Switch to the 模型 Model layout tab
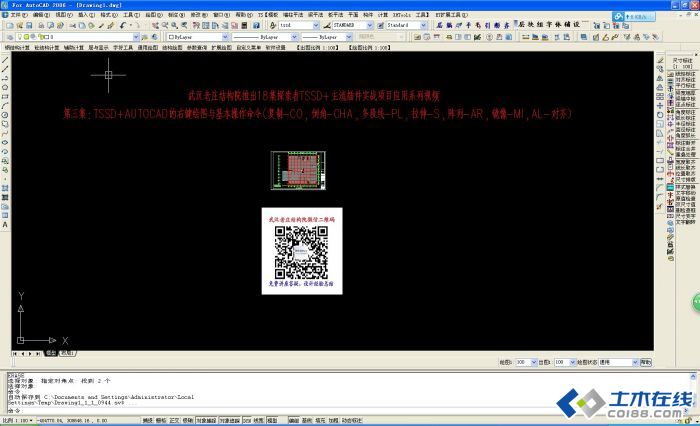The image size is (700, 426). 51,353
